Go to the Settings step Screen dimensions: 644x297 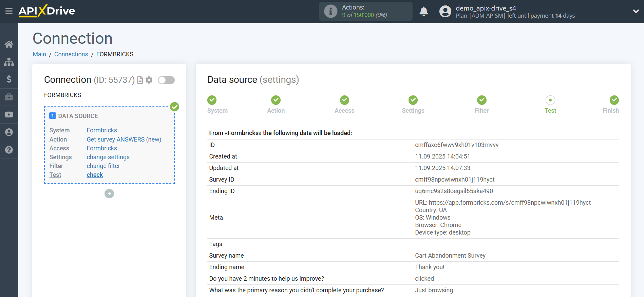click(x=413, y=111)
